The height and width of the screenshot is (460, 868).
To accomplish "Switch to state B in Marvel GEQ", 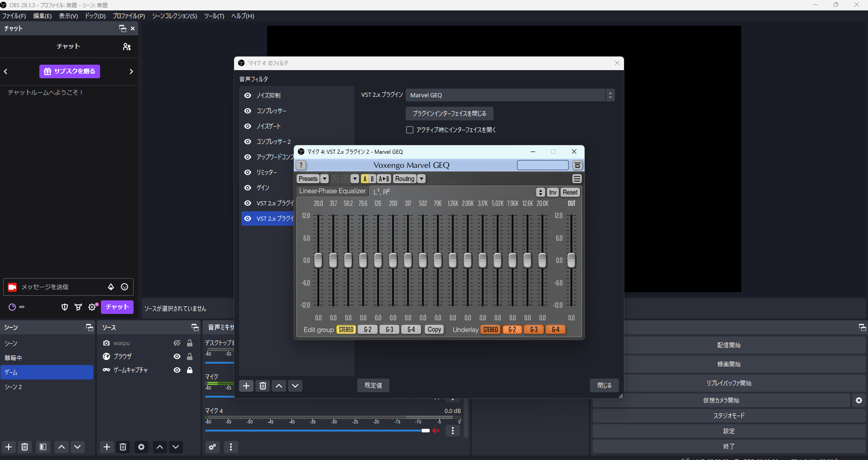I will point(372,179).
